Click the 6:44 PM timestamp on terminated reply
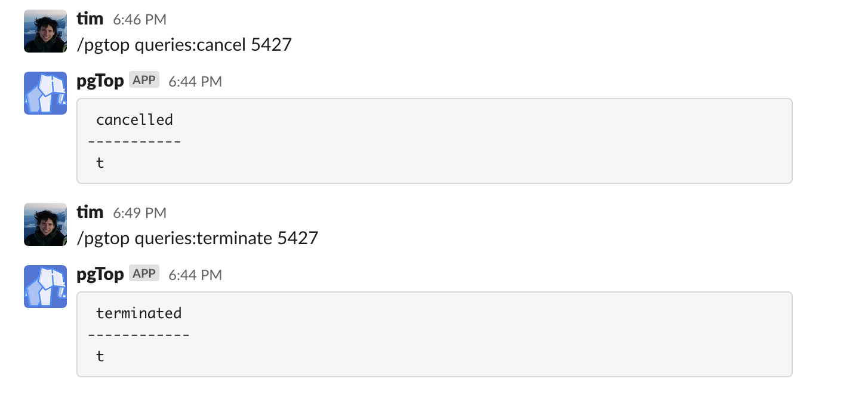This screenshot has width=868, height=406. tap(195, 275)
